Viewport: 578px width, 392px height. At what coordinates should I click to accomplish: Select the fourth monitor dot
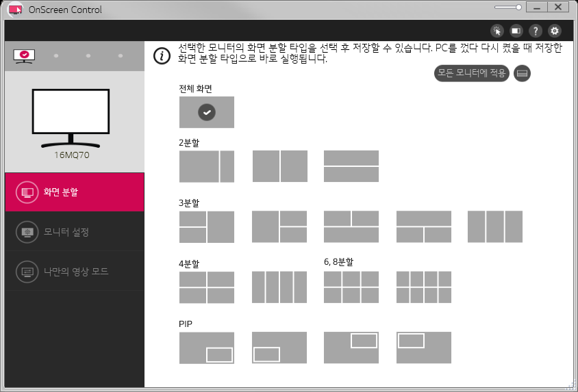pos(121,56)
